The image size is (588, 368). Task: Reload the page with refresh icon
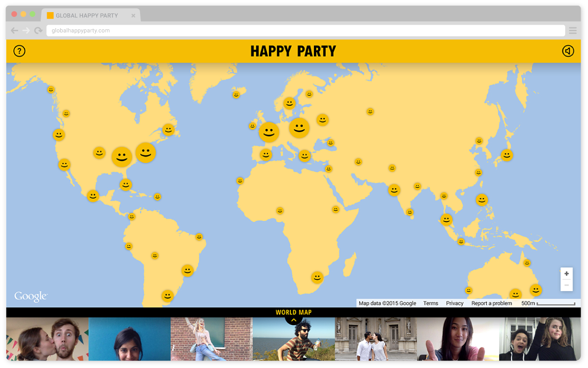[x=38, y=31]
